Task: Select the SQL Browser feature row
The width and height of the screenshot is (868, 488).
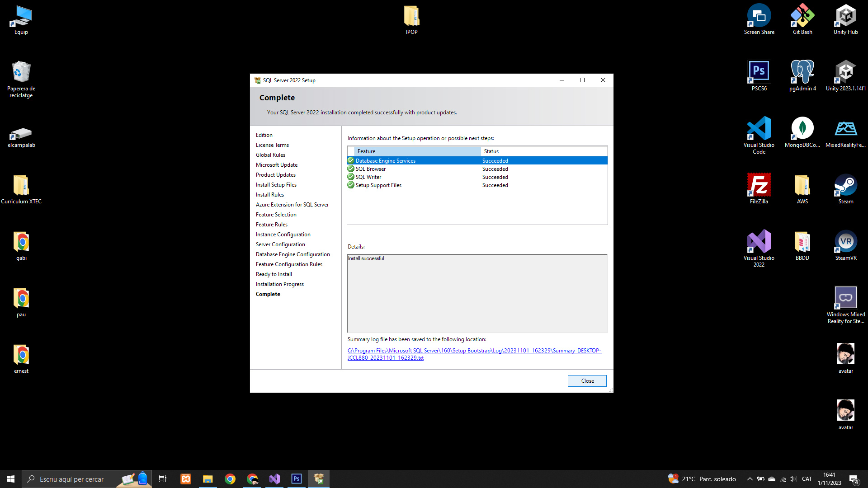Action: click(x=371, y=169)
